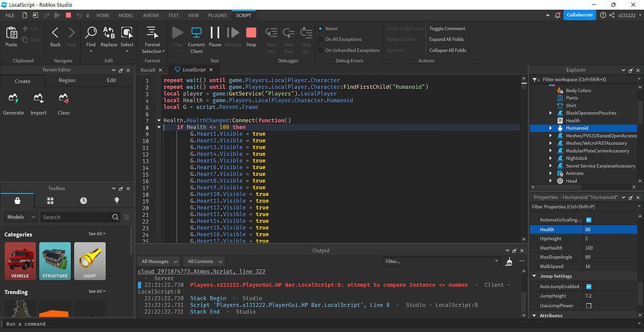Switch to Terrain Editor Region tab
Image resolution: width=644 pixels, height=332 pixels.
click(x=67, y=80)
